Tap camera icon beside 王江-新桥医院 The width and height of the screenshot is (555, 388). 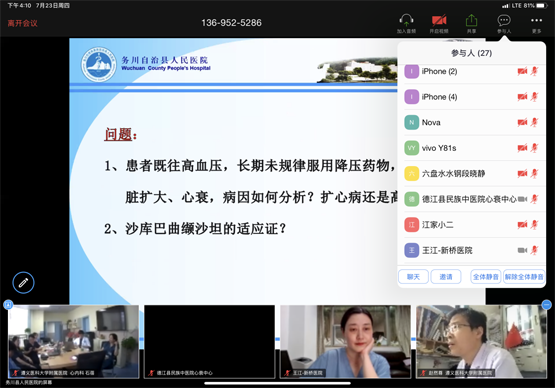(x=522, y=250)
